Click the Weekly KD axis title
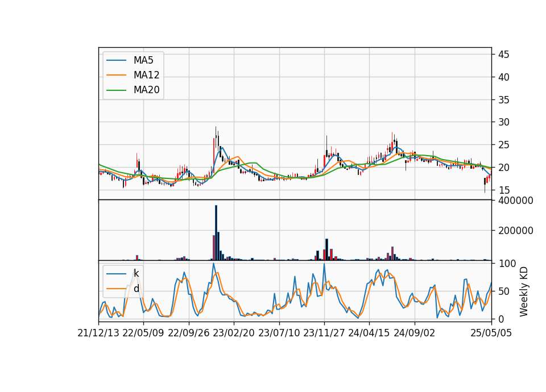Image resolution: width=546 pixels, height=392 pixels. (523, 291)
